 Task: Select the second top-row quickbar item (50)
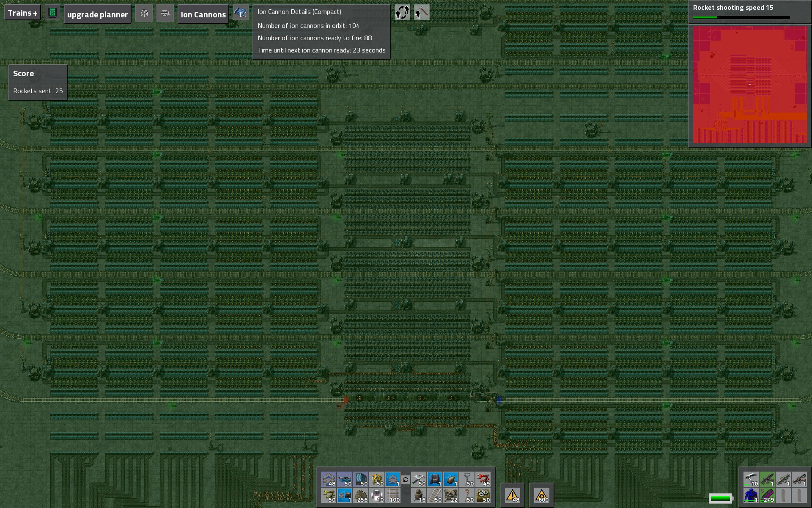[x=345, y=479]
